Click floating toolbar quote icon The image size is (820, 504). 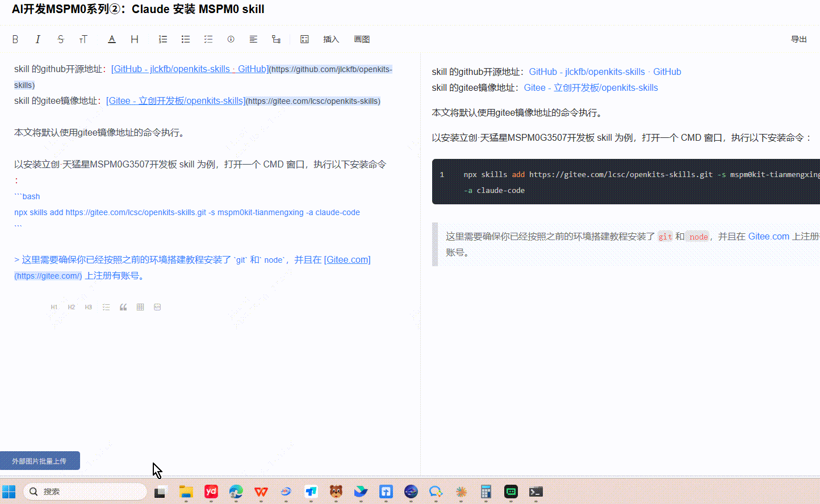[123, 307]
